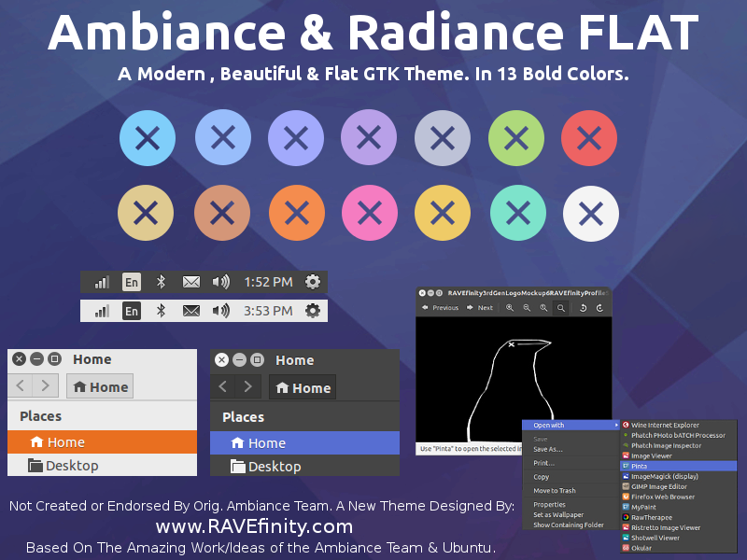Select "Move to Trash" from the context menu
747x560 pixels.
click(x=553, y=490)
